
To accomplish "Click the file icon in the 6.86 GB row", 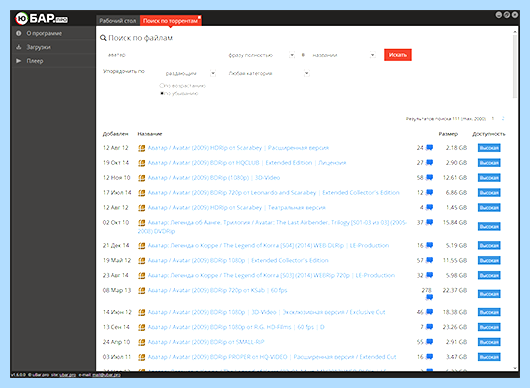I will (142, 193).
